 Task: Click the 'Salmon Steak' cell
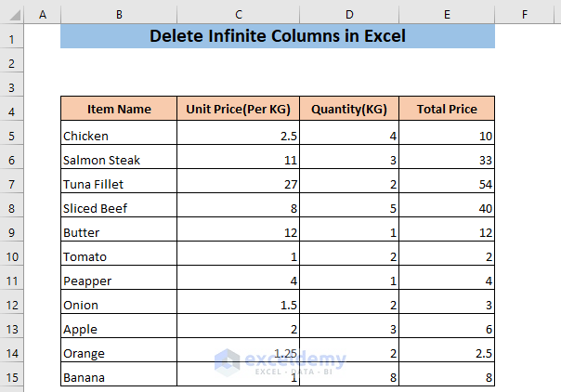coord(119,160)
